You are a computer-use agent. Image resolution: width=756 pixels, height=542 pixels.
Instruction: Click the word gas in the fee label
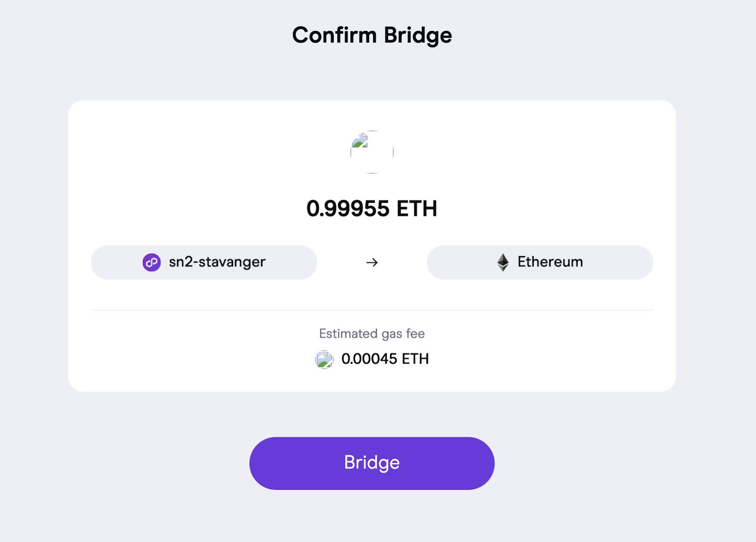pyautogui.click(x=392, y=334)
